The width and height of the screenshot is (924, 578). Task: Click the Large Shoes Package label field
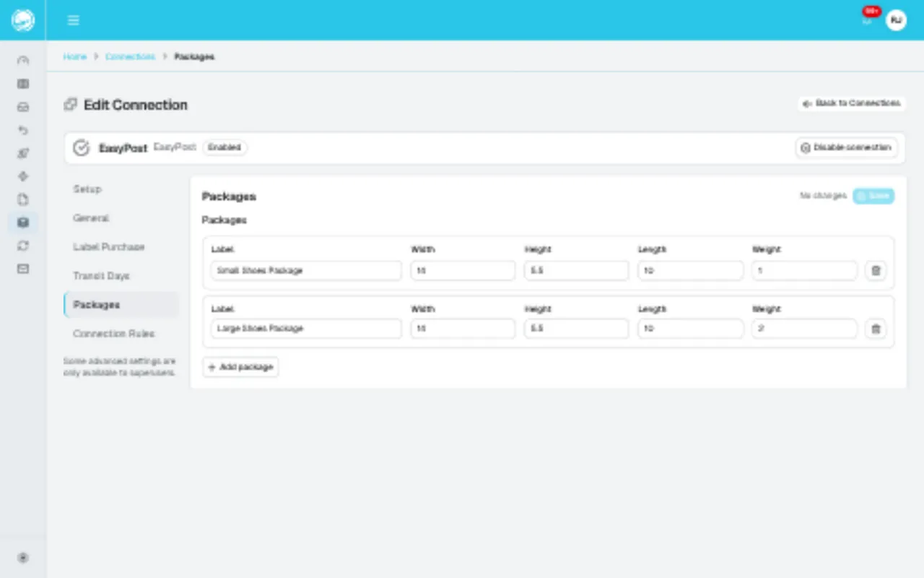306,329
